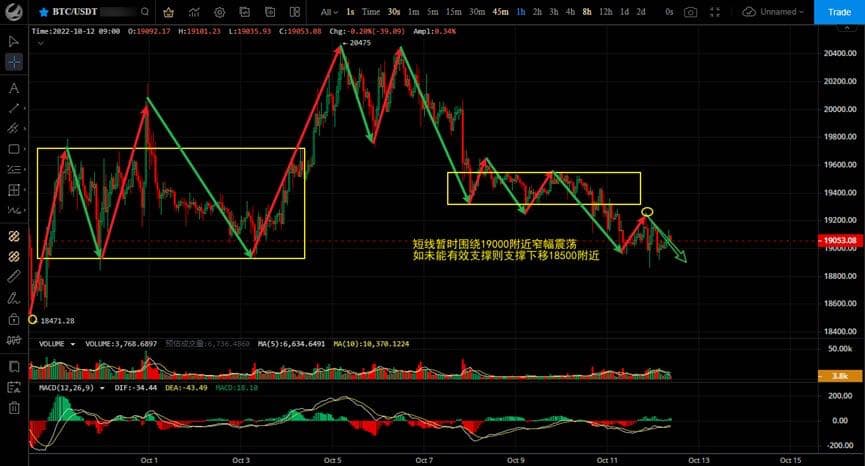This screenshot has height=466, width=865.
Task: Click the ruler measure tool
Action: click(14, 275)
